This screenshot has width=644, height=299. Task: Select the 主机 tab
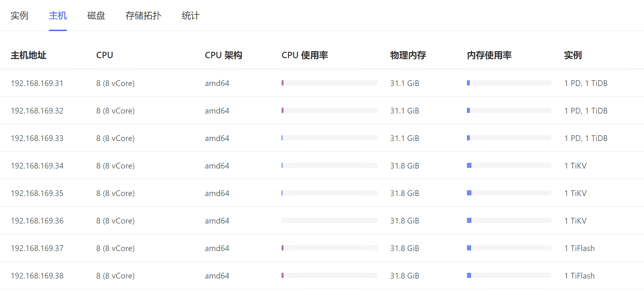[x=58, y=15]
